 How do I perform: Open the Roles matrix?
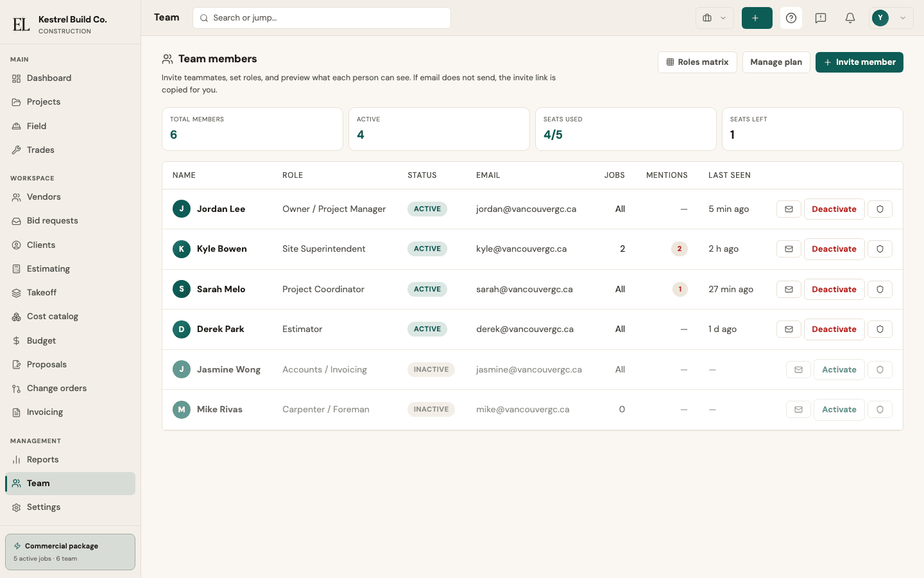click(697, 62)
